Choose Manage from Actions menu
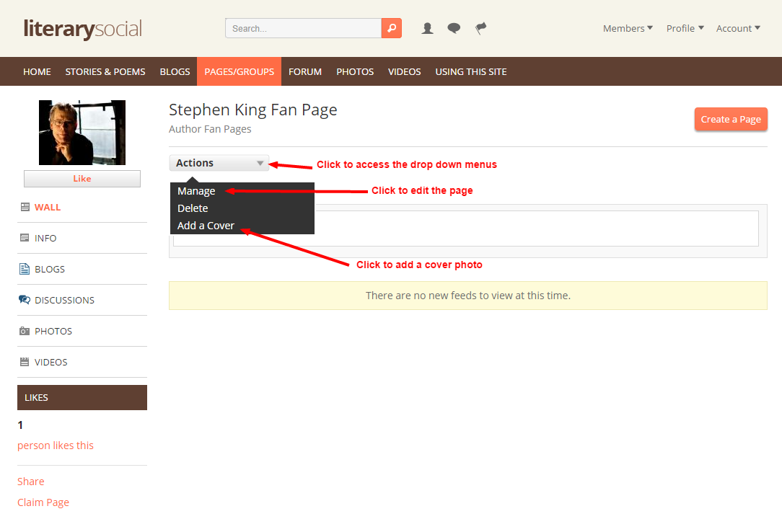782x532 pixels. click(x=196, y=191)
